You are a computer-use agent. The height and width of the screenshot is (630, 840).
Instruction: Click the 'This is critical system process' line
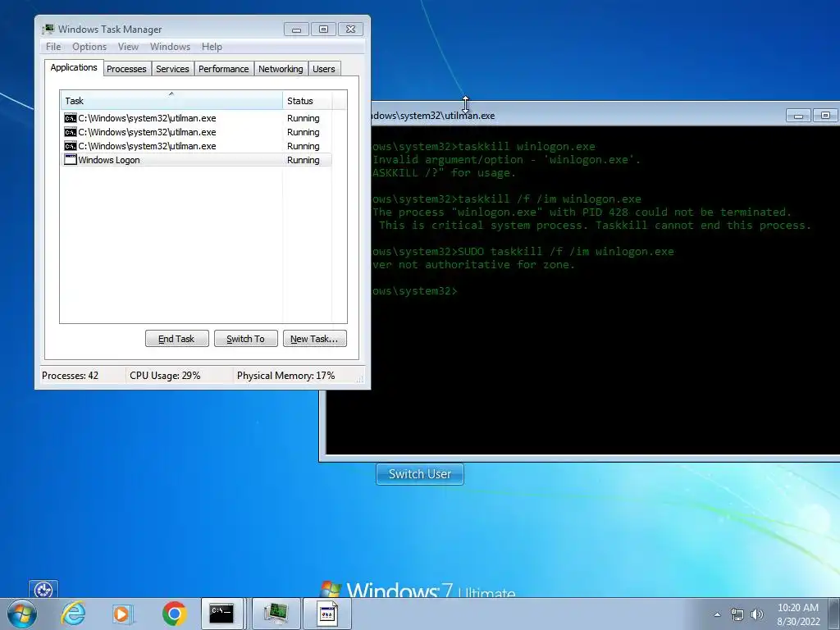coord(596,226)
